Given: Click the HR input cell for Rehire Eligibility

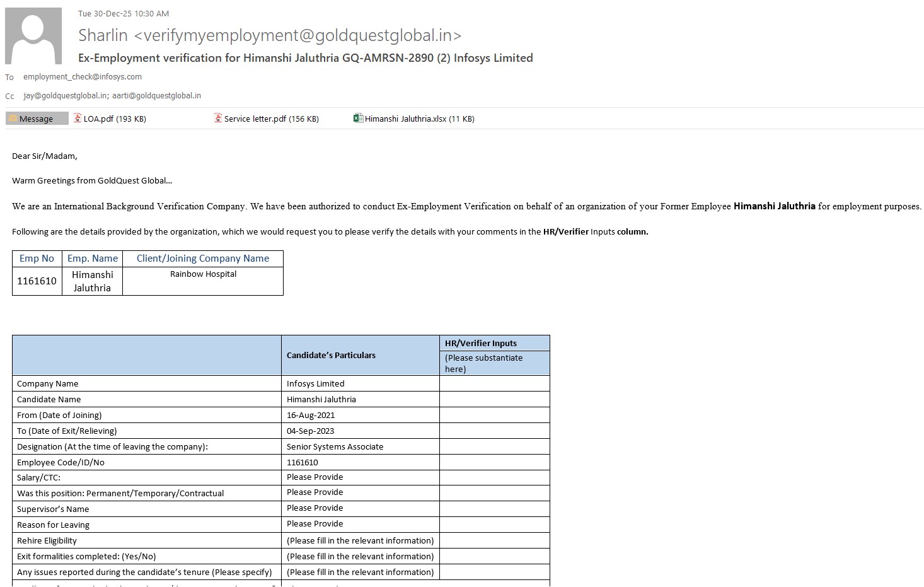Looking at the screenshot, I should pos(494,540).
